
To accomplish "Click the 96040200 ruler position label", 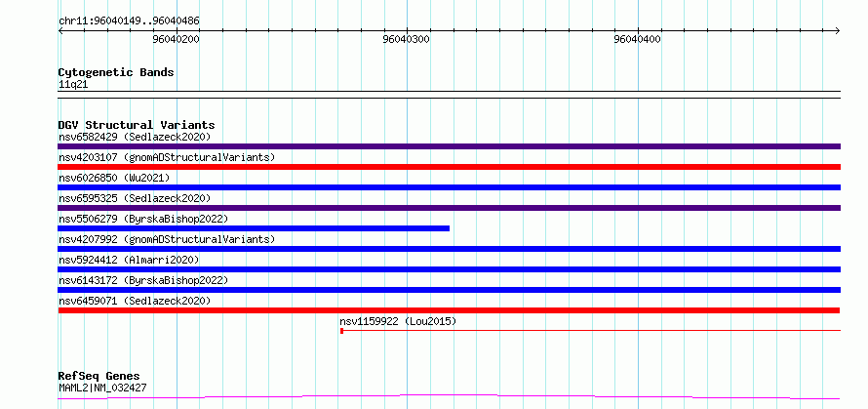I will pos(176,40).
